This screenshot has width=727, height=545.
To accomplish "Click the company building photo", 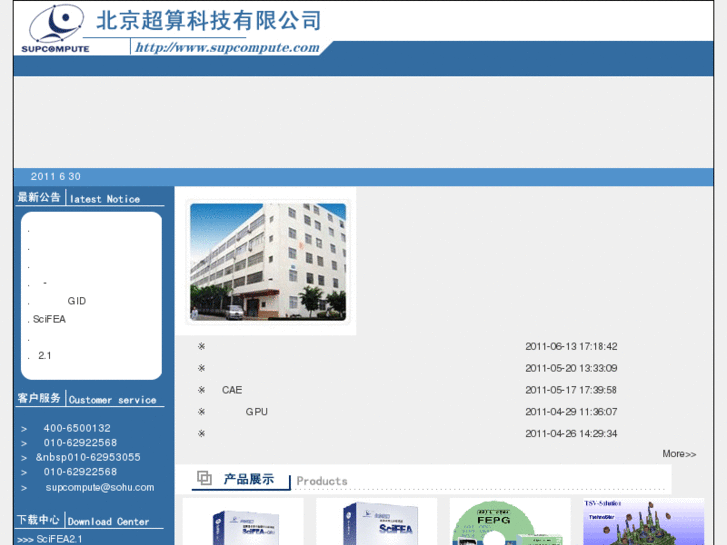I will 268,262.
